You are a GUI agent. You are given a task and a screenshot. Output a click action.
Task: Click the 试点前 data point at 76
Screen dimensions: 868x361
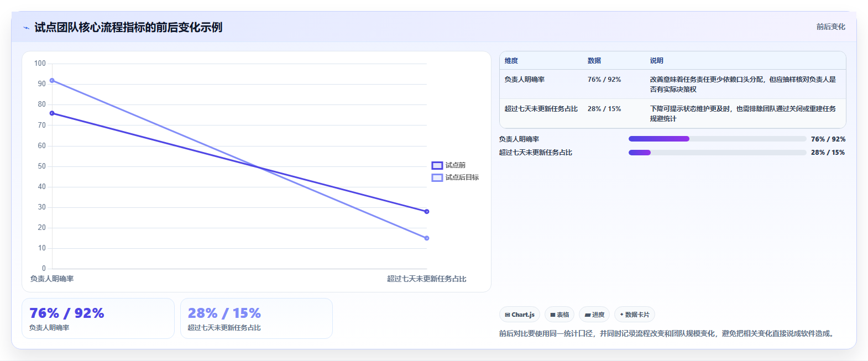click(52, 113)
